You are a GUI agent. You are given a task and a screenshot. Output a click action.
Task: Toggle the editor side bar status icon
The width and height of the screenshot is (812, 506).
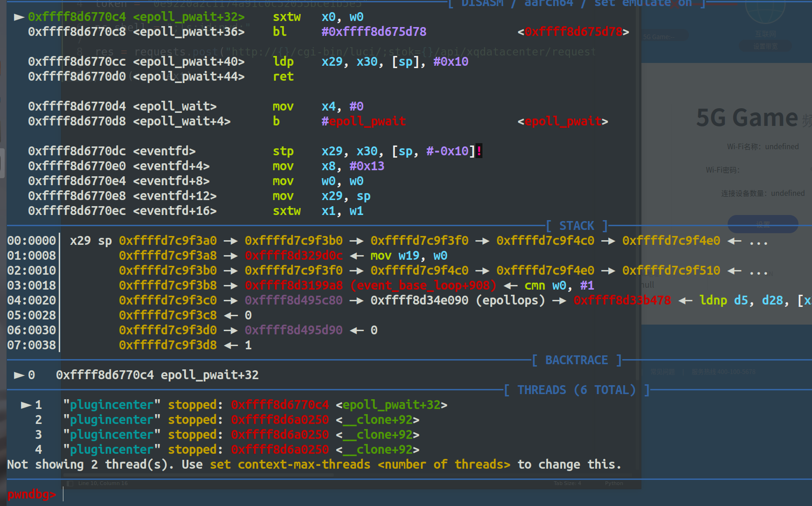pos(70,483)
